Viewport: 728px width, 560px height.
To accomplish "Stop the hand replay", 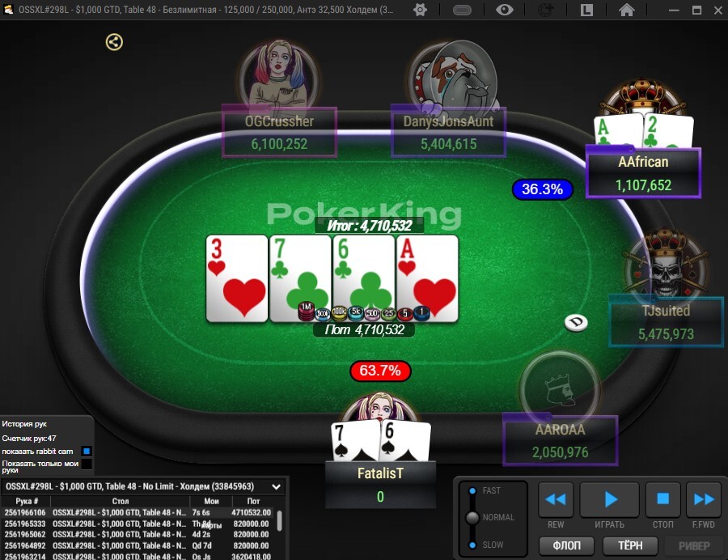I will tap(663, 499).
